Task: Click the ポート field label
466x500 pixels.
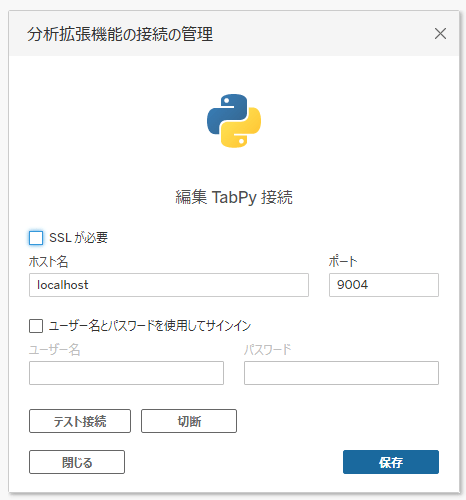Action: 343,261
